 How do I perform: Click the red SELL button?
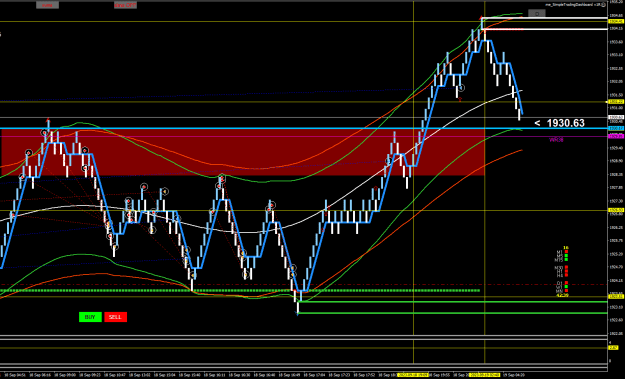(116, 317)
